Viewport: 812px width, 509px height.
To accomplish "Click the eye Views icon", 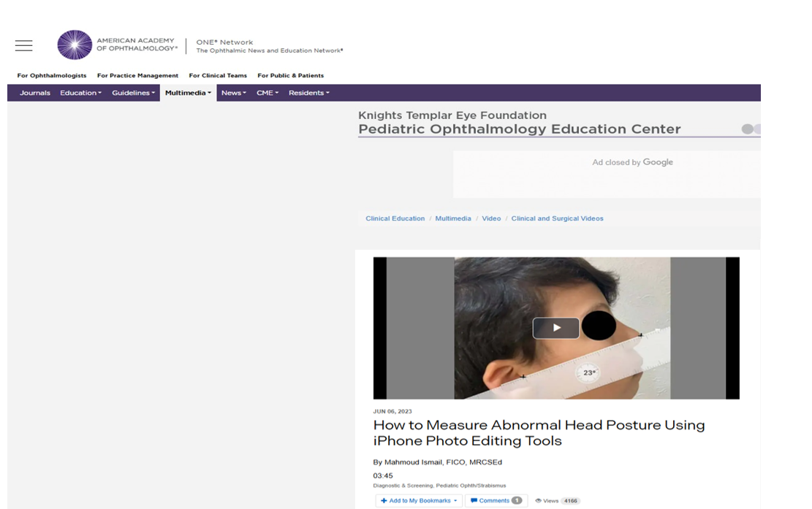I will pos(538,501).
